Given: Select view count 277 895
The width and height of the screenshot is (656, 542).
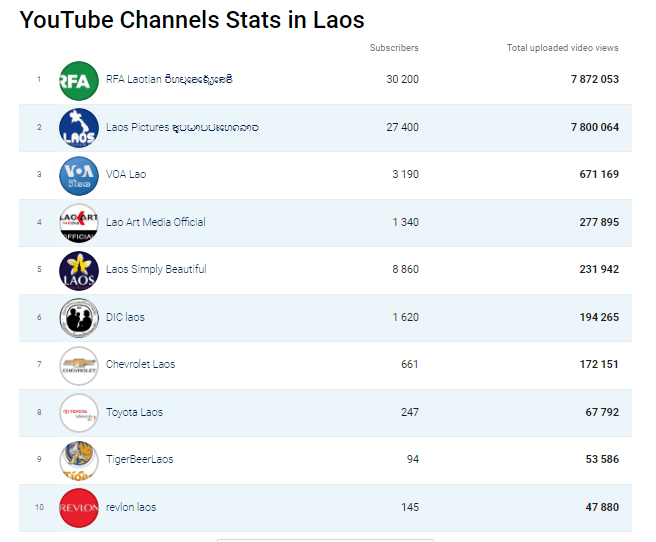Looking at the screenshot, I should (599, 222).
